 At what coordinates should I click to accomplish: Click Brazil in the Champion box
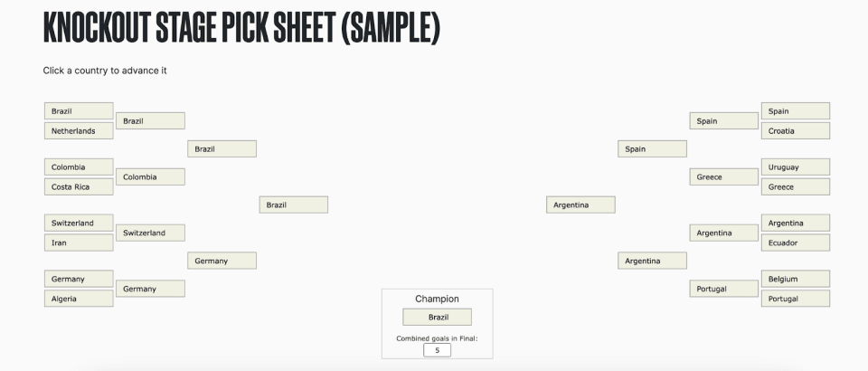(x=437, y=318)
